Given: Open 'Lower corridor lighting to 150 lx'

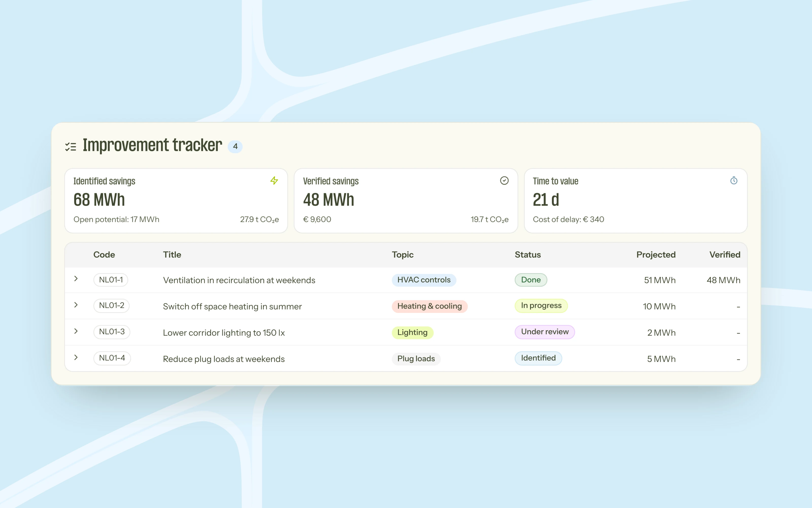Looking at the screenshot, I should 224,333.
